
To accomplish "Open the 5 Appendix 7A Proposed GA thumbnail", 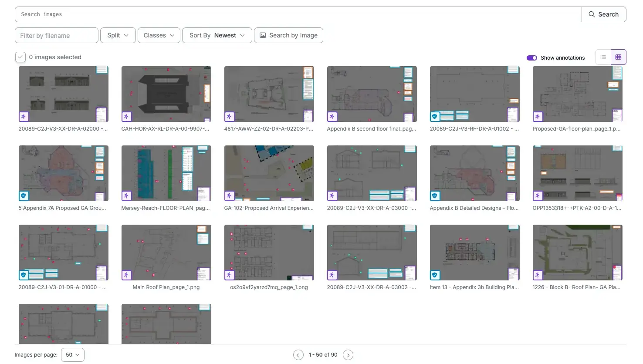I will click(64, 173).
